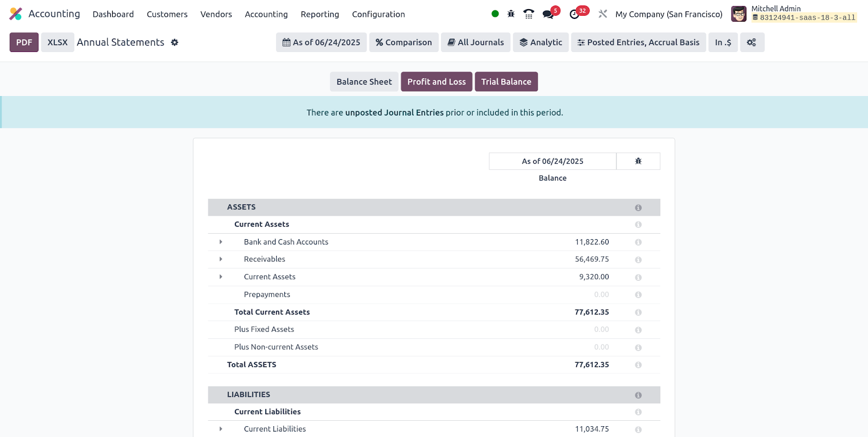Export the report as PDF
The height and width of the screenshot is (437, 868).
tap(24, 42)
